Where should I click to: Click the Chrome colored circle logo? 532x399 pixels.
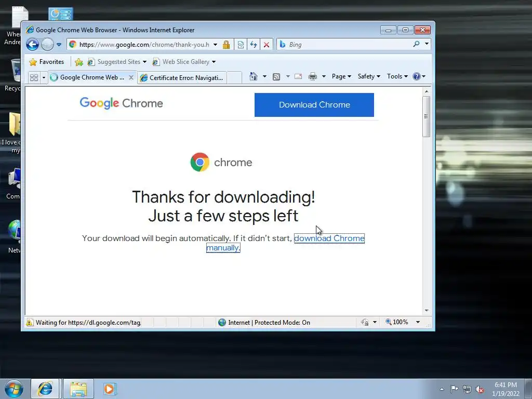tap(200, 162)
